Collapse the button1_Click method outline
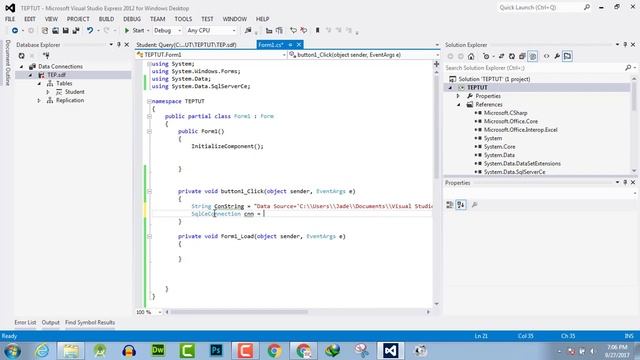 (x=149, y=191)
